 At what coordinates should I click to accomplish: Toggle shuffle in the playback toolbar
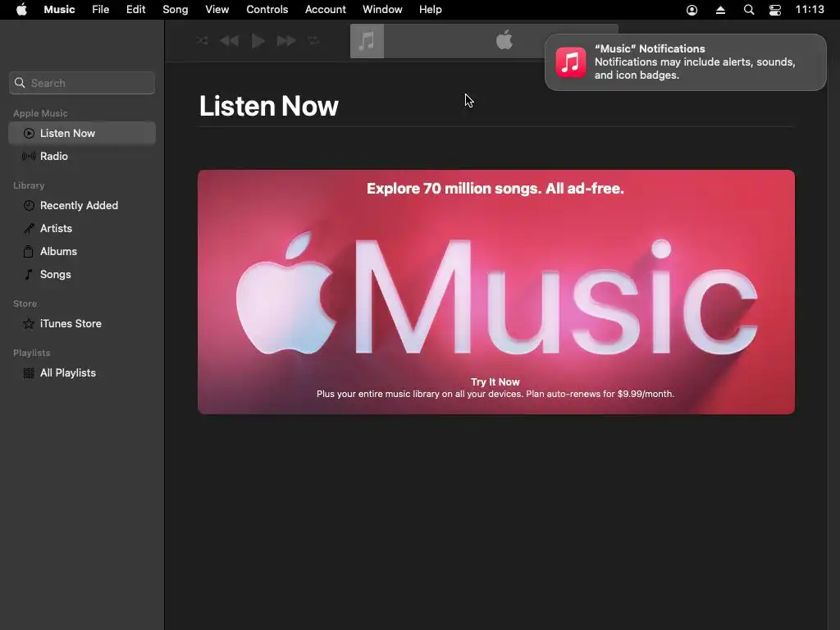click(202, 41)
